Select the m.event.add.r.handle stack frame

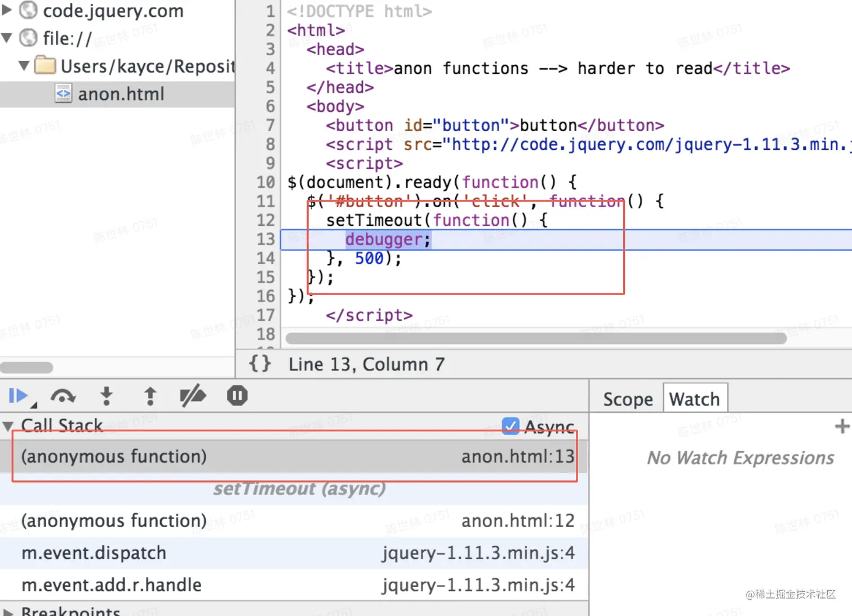(294, 585)
